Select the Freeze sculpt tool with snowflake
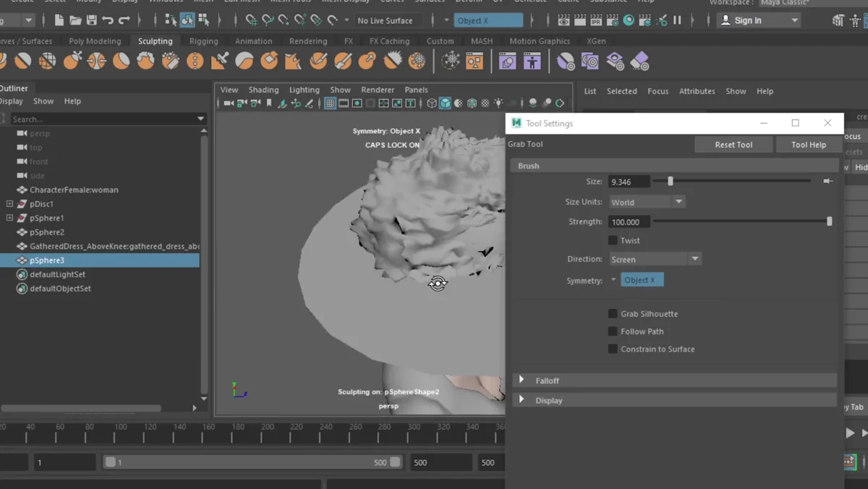Screen dimensions: 868x489 point(417,61)
